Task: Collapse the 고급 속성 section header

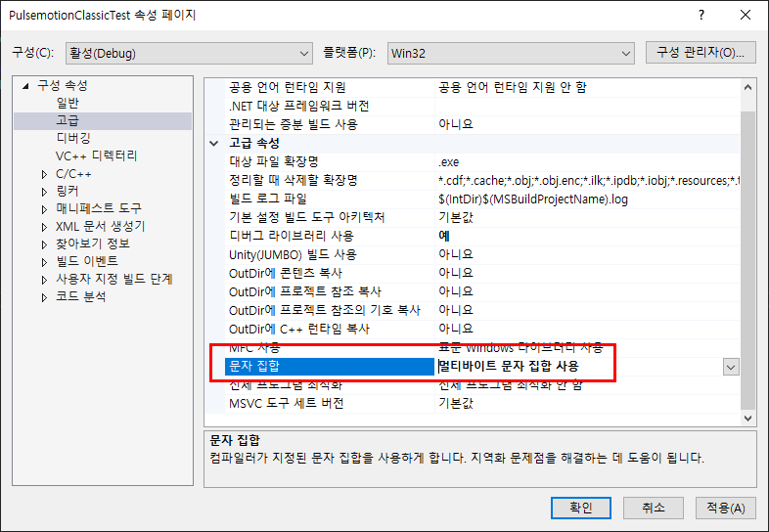Action: [x=215, y=143]
